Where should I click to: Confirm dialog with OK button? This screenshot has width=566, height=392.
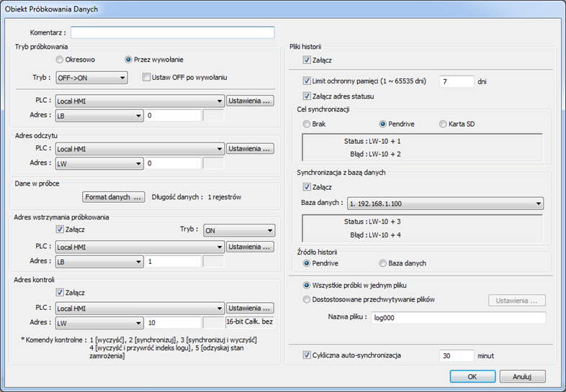[472, 376]
